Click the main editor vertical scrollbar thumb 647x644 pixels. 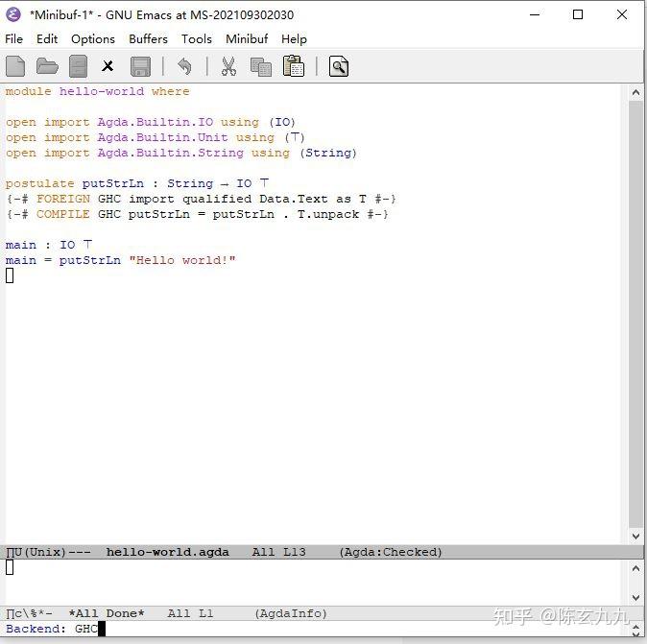pos(635,314)
